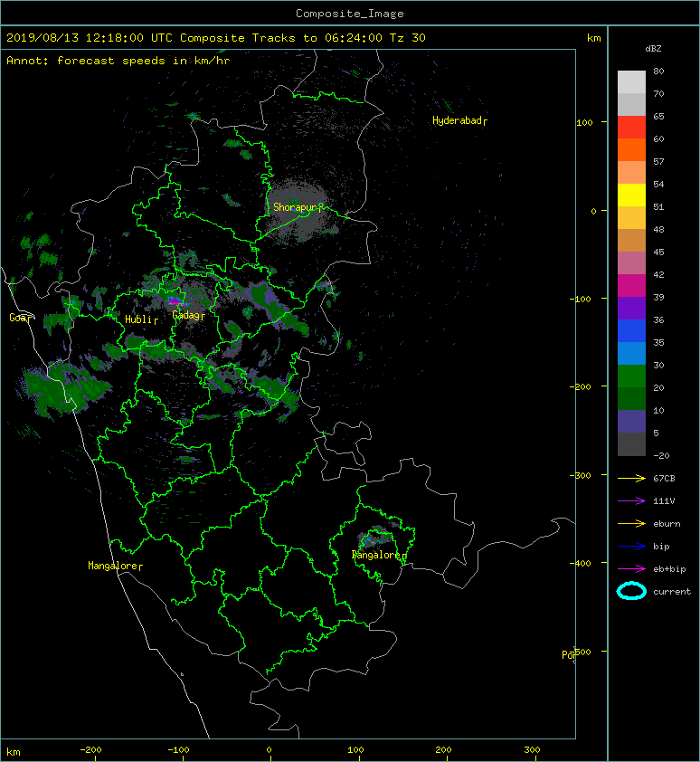Click the '-20' value on the dBZ scale

pyautogui.click(x=662, y=456)
